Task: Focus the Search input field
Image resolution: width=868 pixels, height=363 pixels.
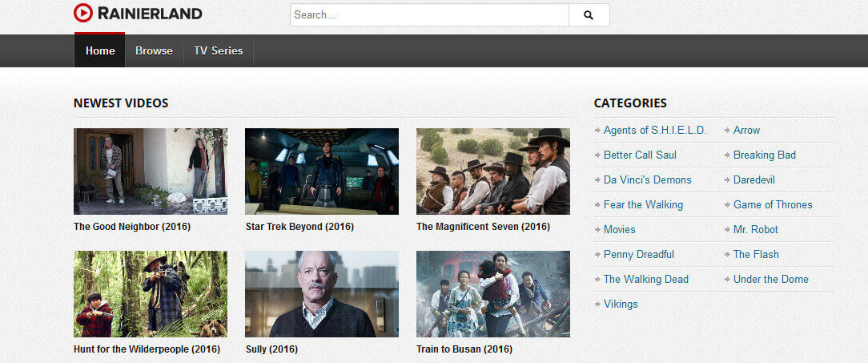Action: [429, 15]
